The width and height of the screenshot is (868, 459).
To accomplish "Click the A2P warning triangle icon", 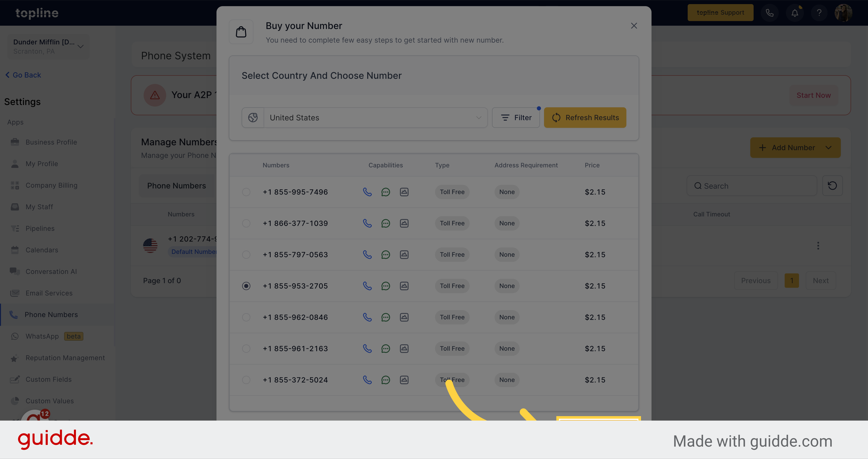I will tap(155, 95).
